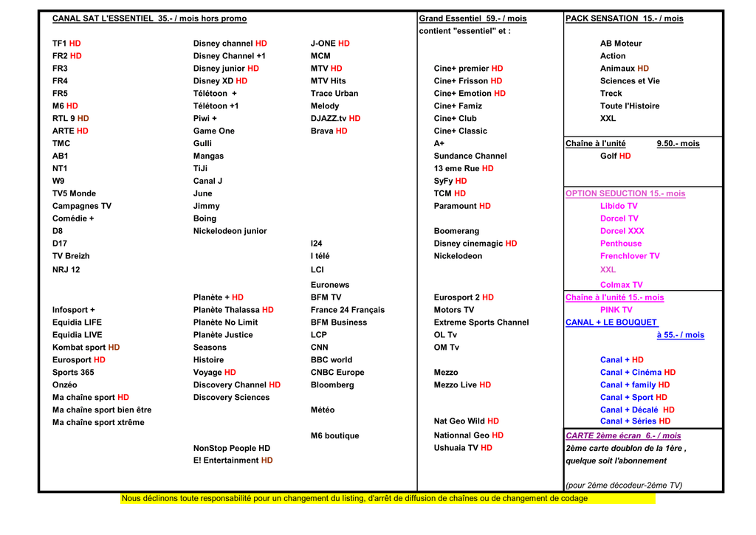The width and height of the screenshot is (756, 535).
Task: Select the PACK SENSATION 15.- / mois heading
Action: [625, 18]
